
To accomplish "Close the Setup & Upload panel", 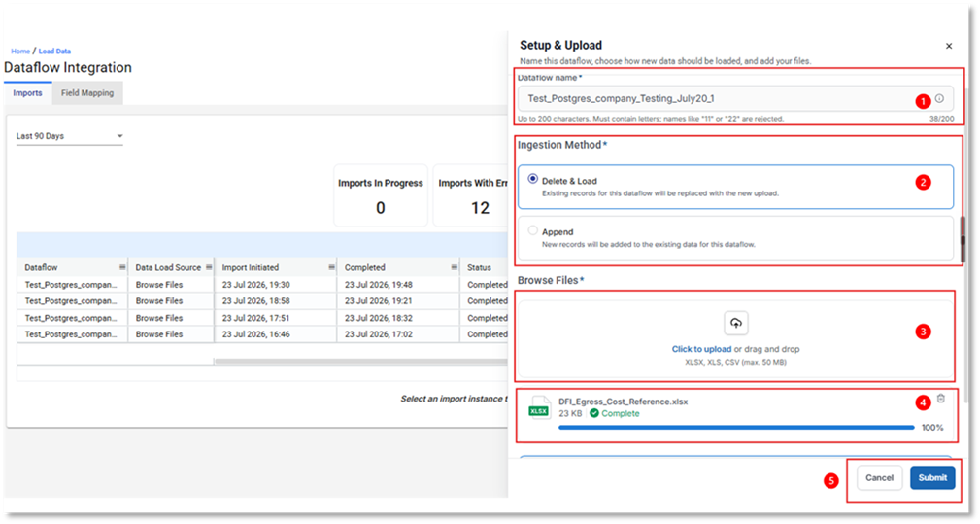I will [x=949, y=46].
